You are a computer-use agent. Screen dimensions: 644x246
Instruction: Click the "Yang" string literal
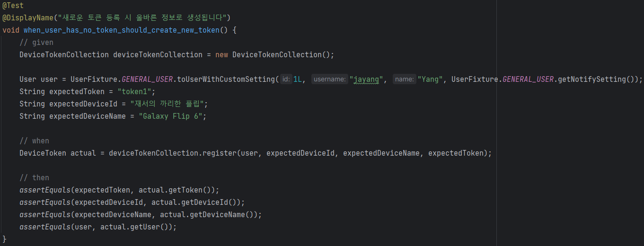pyautogui.click(x=430, y=79)
